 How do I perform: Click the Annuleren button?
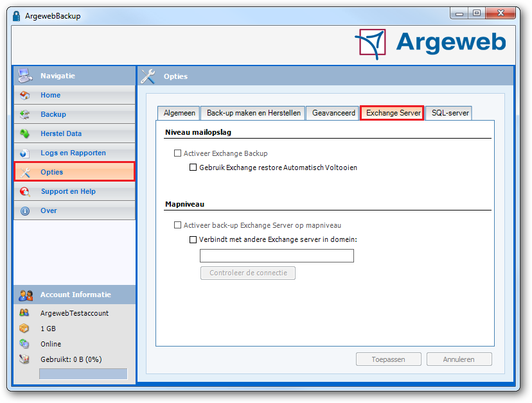click(x=459, y=359)
